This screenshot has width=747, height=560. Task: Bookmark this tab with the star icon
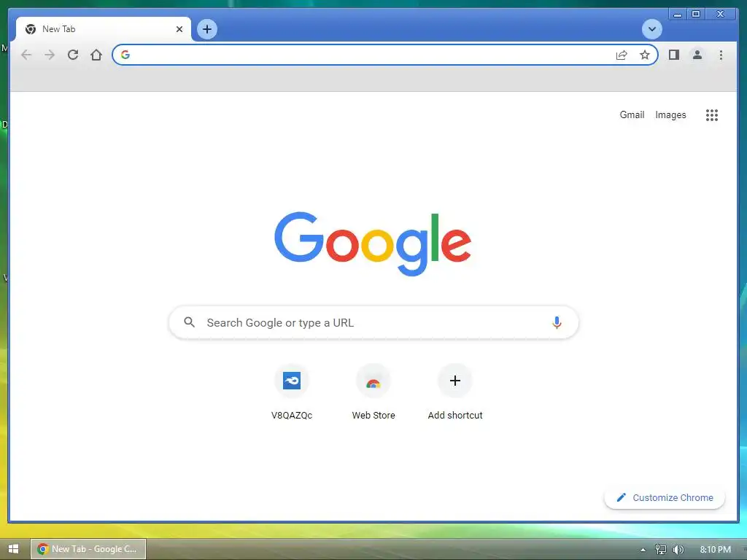click(645, 55)
